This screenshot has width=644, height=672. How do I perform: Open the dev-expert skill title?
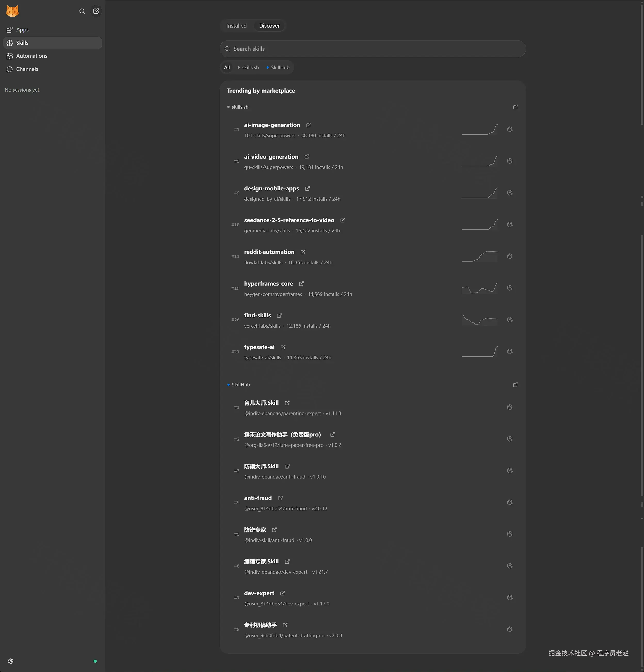click(x=259, y=593)
